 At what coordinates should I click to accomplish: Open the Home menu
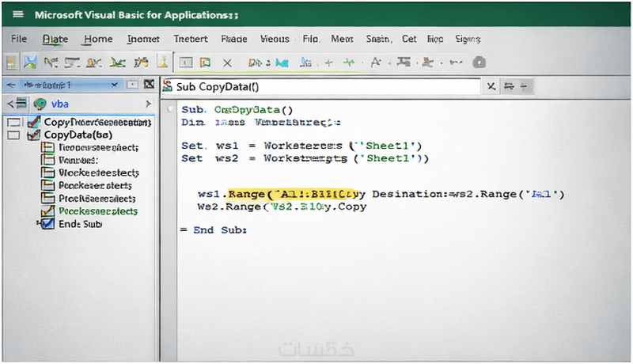[98, 39]
